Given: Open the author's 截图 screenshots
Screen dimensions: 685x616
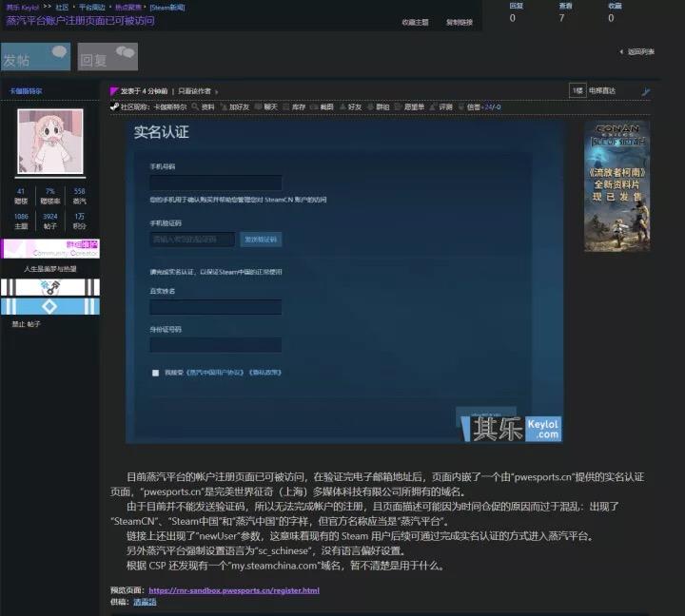Looking at the screenshot, I should [x=322, y=106].
